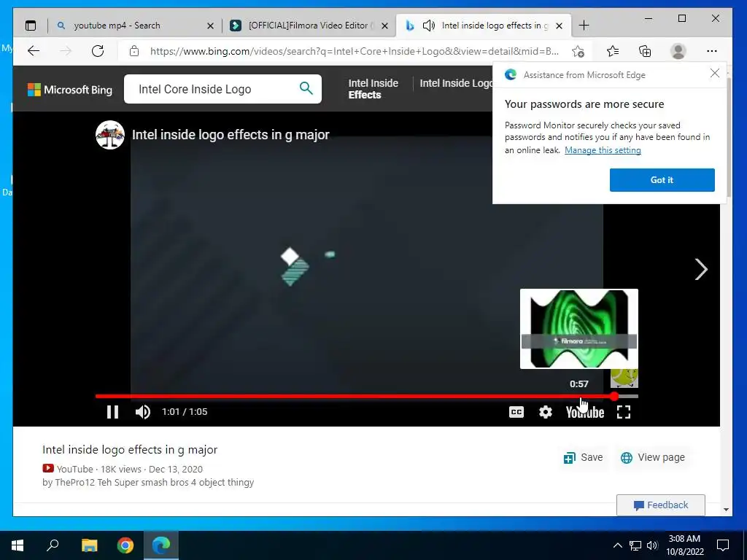Image resolution: width=747 pixels, height=560 pixels.
Task: Launch Google Chrome from taskbar
Action: coord(125,545)
